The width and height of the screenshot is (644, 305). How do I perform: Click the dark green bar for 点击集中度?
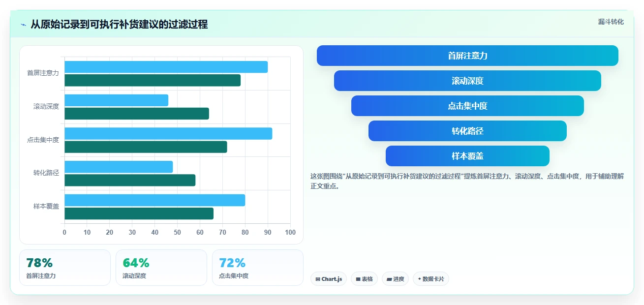[x=146, y=147]
